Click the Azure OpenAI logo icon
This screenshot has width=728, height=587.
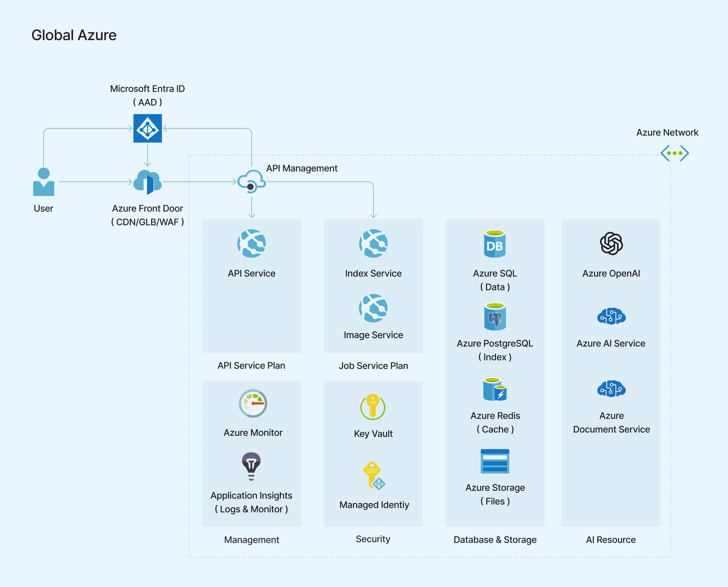click(611, 244)
